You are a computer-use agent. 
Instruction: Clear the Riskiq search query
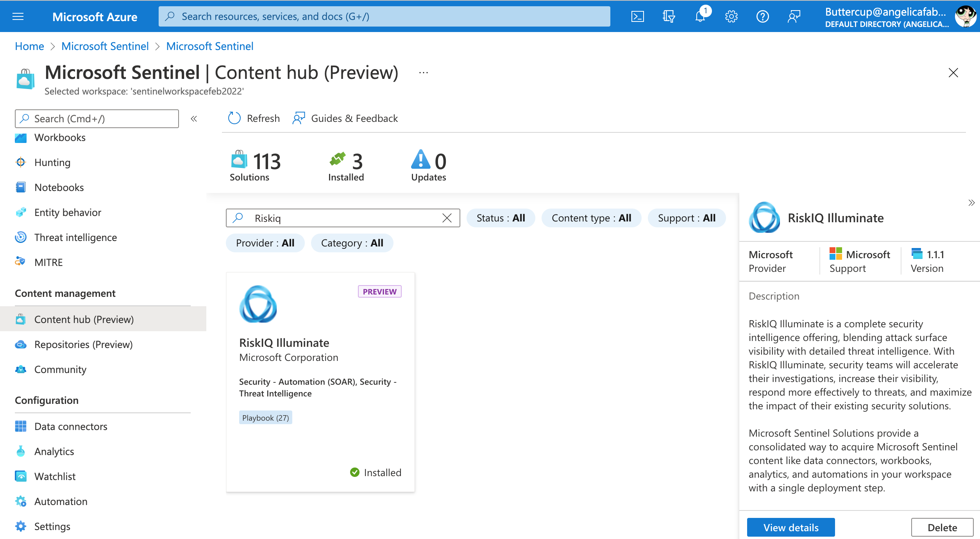coord(447,218)
